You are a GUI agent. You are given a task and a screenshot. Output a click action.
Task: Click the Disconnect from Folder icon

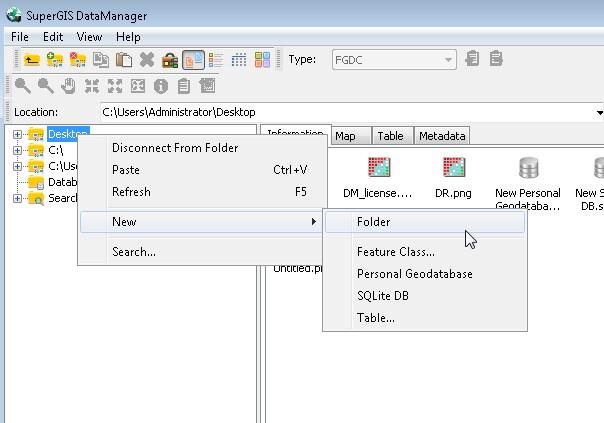(x=78, y=60)
